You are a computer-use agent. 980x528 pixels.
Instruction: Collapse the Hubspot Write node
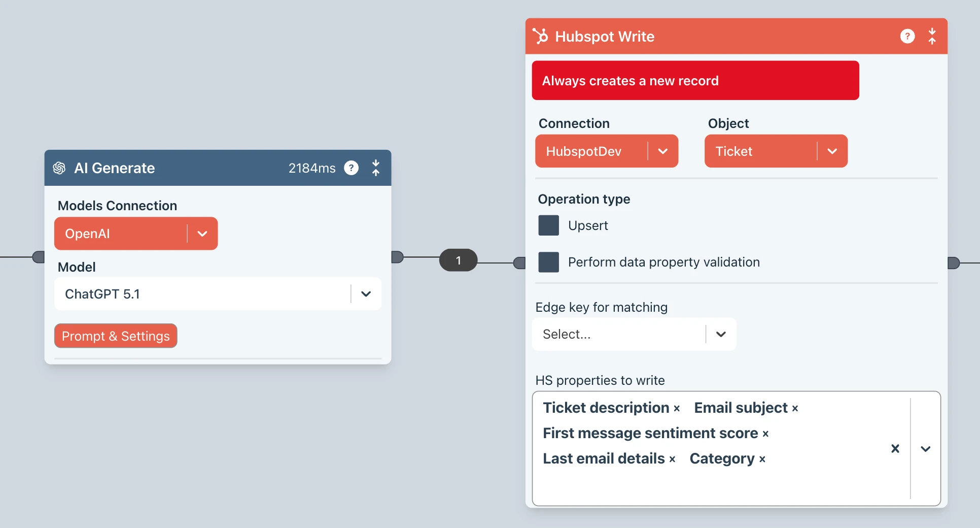click(x=932, y=37)
